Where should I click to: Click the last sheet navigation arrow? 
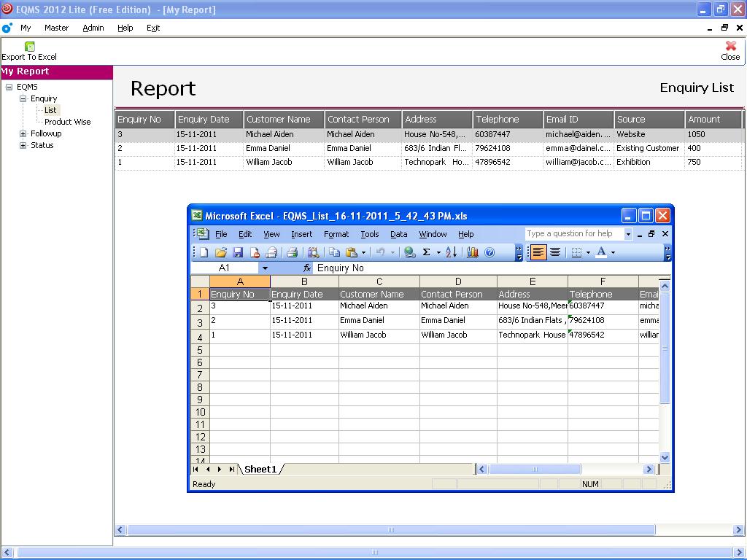pyautogui.click(x=231, y=469)
